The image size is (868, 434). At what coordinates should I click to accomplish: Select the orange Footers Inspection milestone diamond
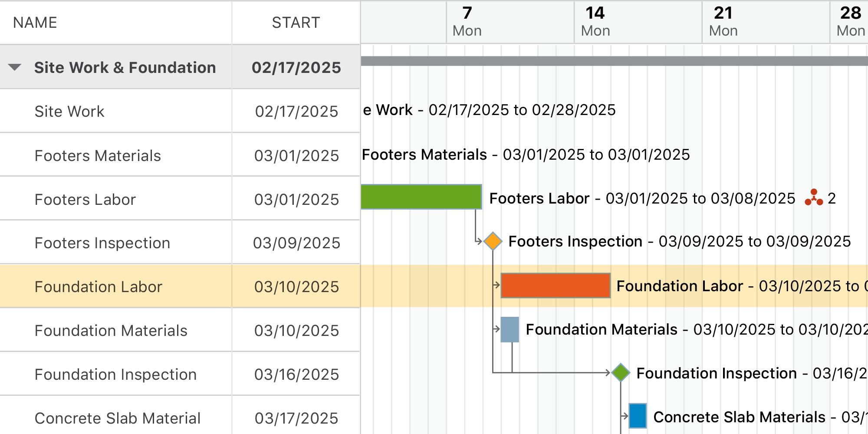(x=493, y=241)
